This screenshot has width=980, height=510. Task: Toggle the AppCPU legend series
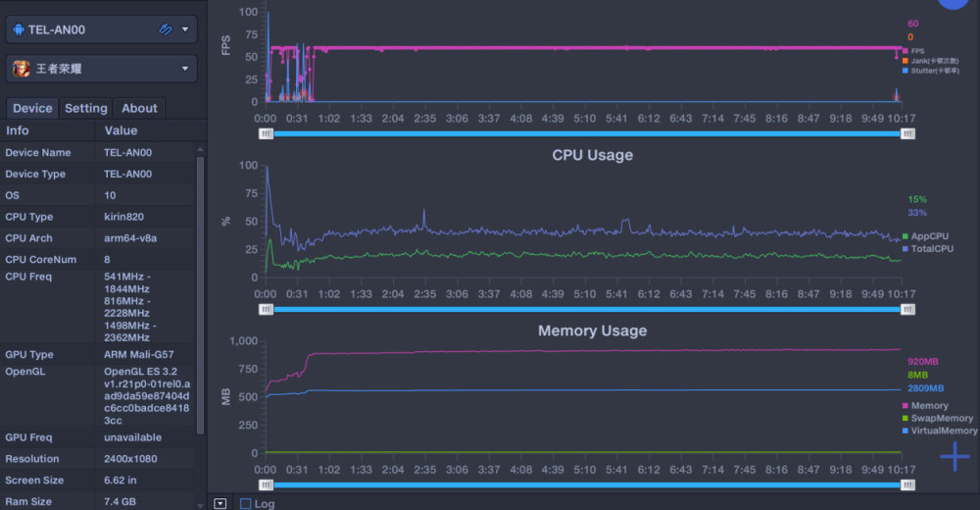(x=925, y=236)
